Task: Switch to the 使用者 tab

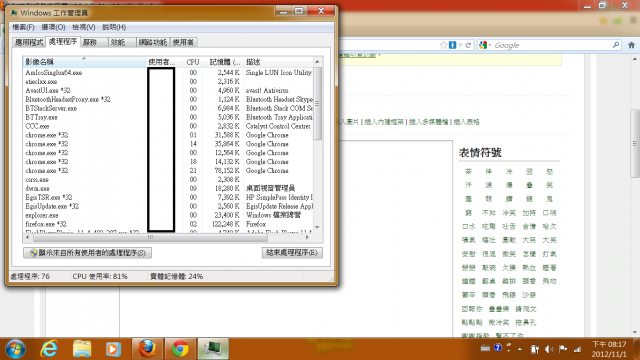Action: click(x=183, y=42)
